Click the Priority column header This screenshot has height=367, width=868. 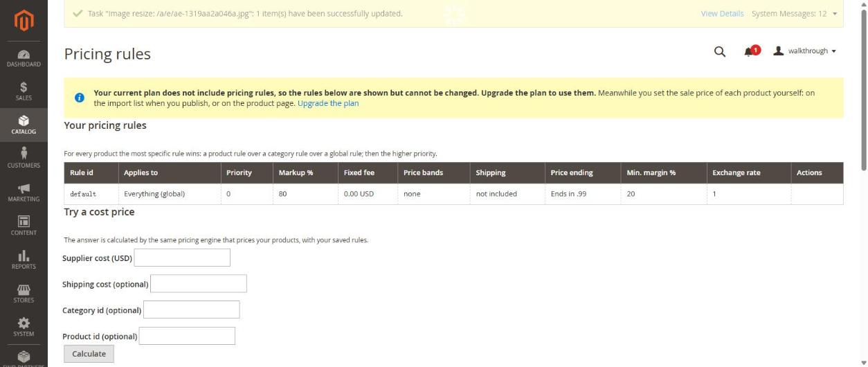[247, 172]
